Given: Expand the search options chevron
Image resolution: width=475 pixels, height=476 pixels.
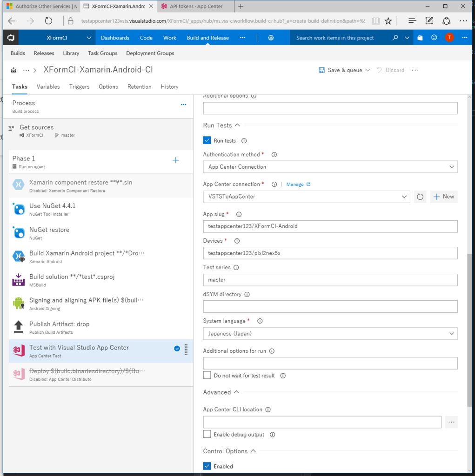Looking at the screenshot, I should pyautogui.click(x=407, y=38).
